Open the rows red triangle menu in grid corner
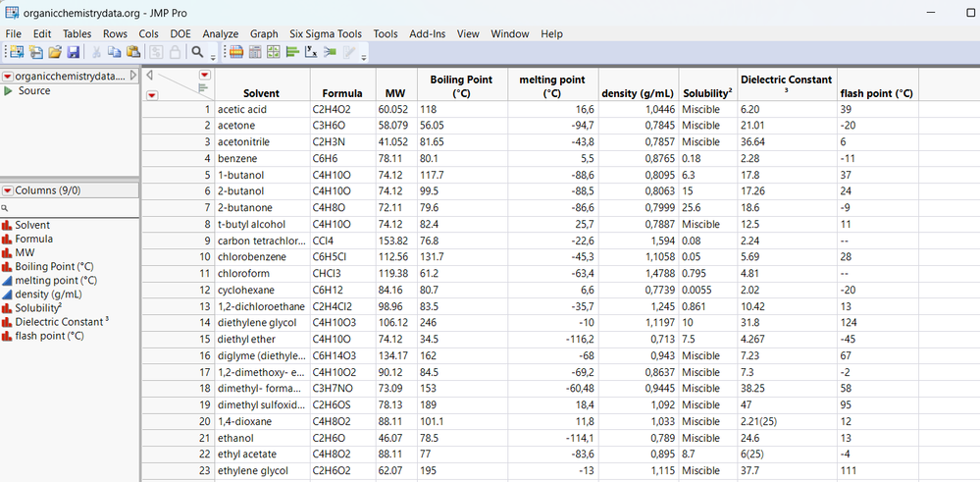 click(x=152, y=95)
